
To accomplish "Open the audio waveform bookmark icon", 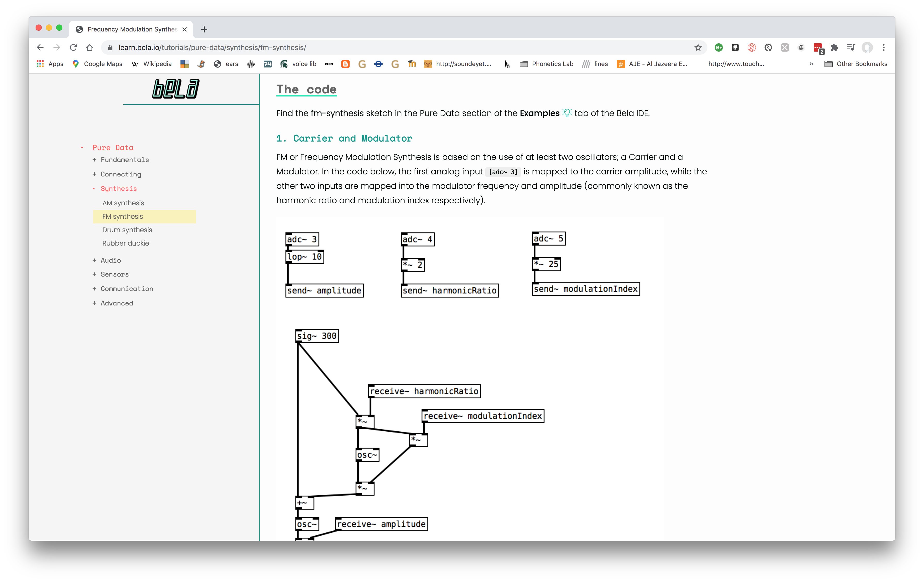I will pyautogui.click(x=251, y=64).
